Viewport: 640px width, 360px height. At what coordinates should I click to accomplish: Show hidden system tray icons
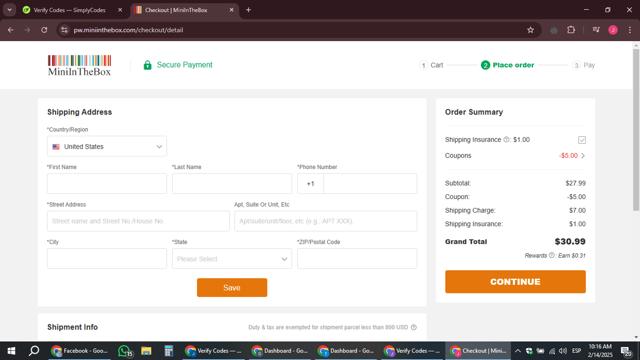click(x=518, y=351)
